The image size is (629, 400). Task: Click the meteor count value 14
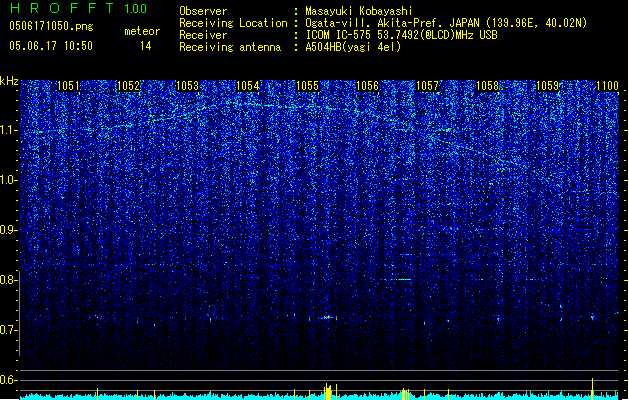pyautogui.click(x=145, y=46)
